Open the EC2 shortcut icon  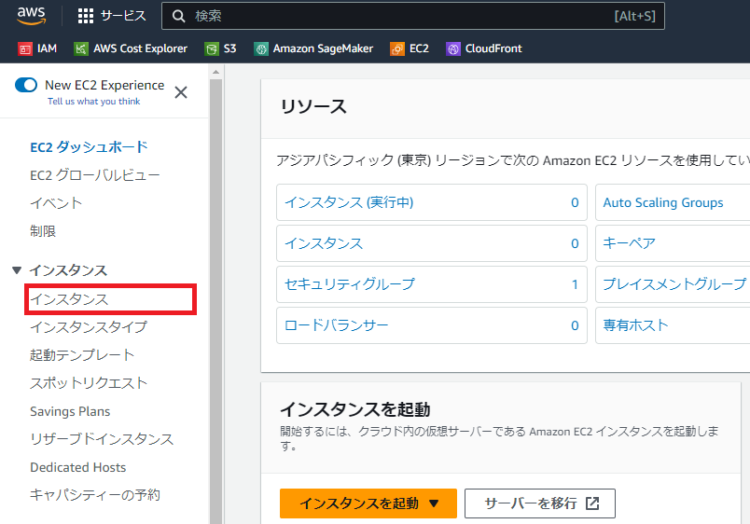pos(397,49)
